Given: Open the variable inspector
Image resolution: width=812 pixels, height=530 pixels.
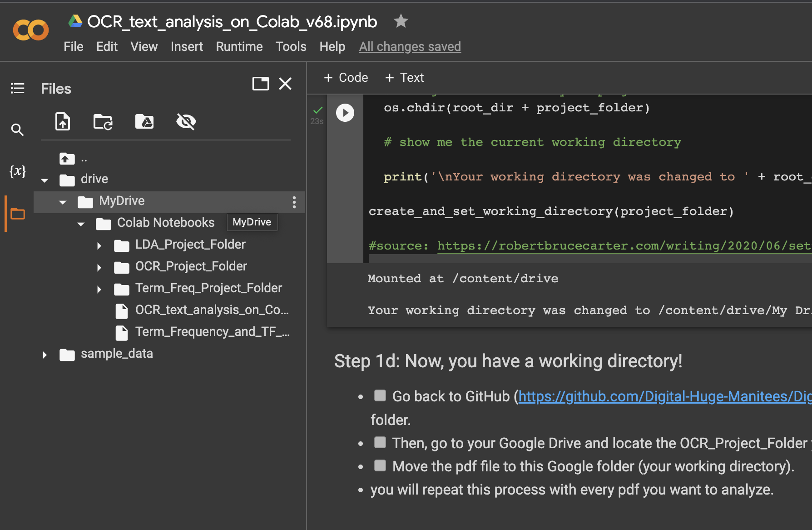Looking at the screenshot, I should (x=18, y=171).
